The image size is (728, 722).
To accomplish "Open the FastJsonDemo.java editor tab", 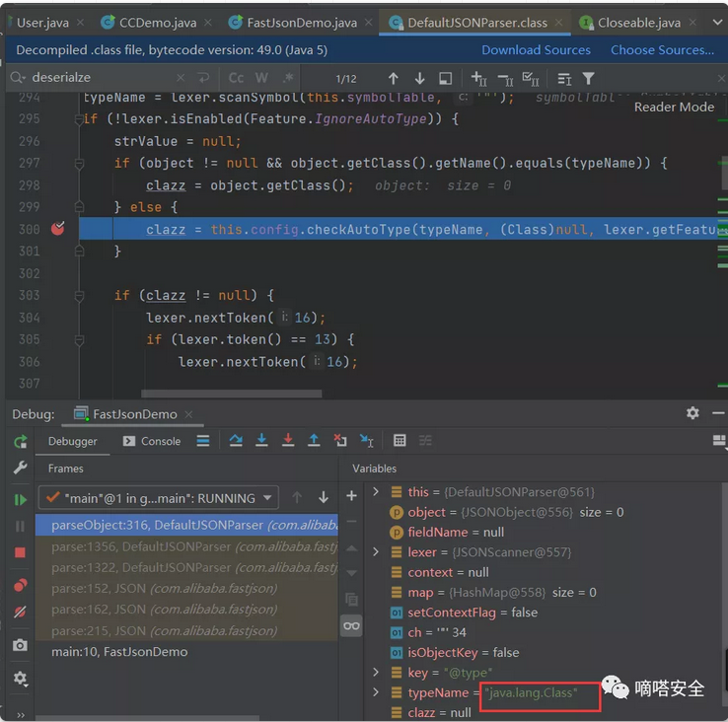I will point(302,23).
